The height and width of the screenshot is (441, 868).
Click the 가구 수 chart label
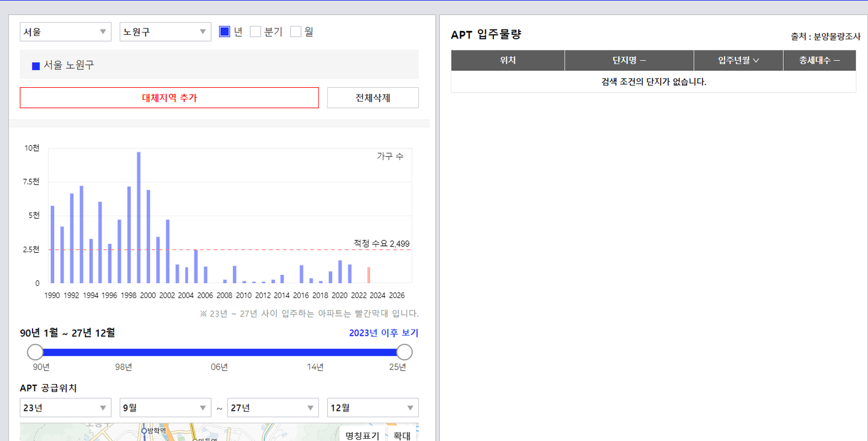click(x=390, y=156)
